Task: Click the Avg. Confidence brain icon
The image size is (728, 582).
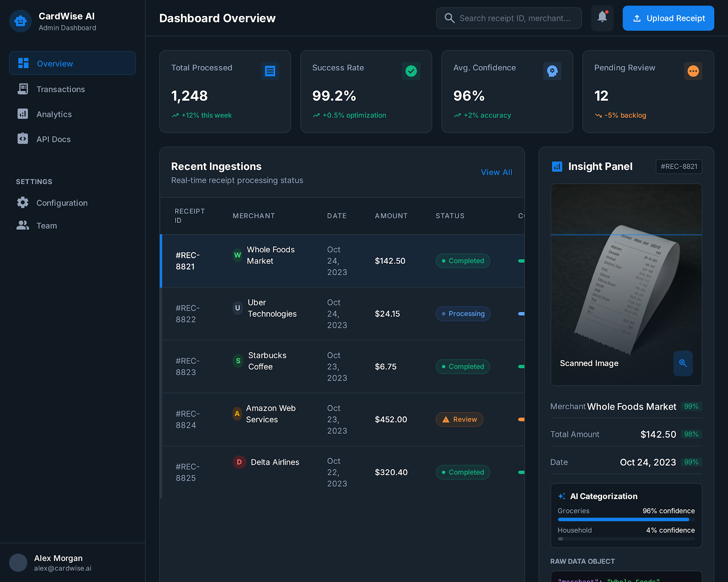Action: pos(552,71)
